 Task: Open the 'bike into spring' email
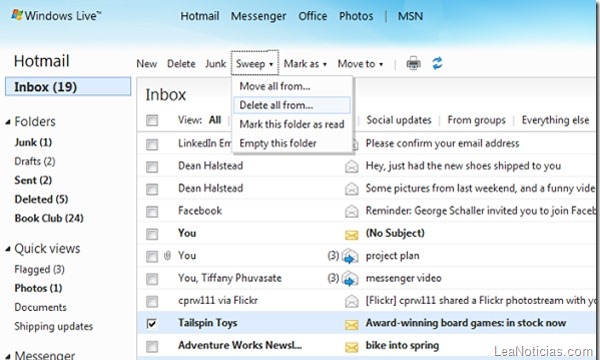point(402,345)
